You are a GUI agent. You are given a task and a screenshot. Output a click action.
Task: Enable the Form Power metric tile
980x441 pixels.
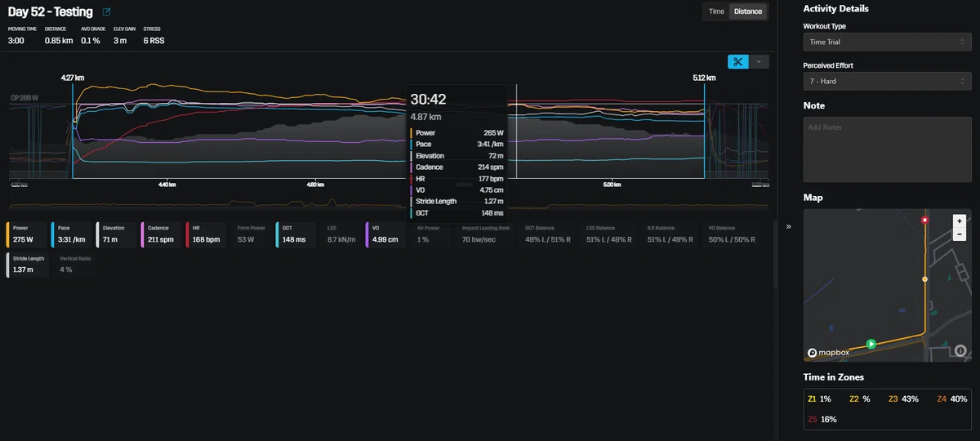[x=252, y=234]
